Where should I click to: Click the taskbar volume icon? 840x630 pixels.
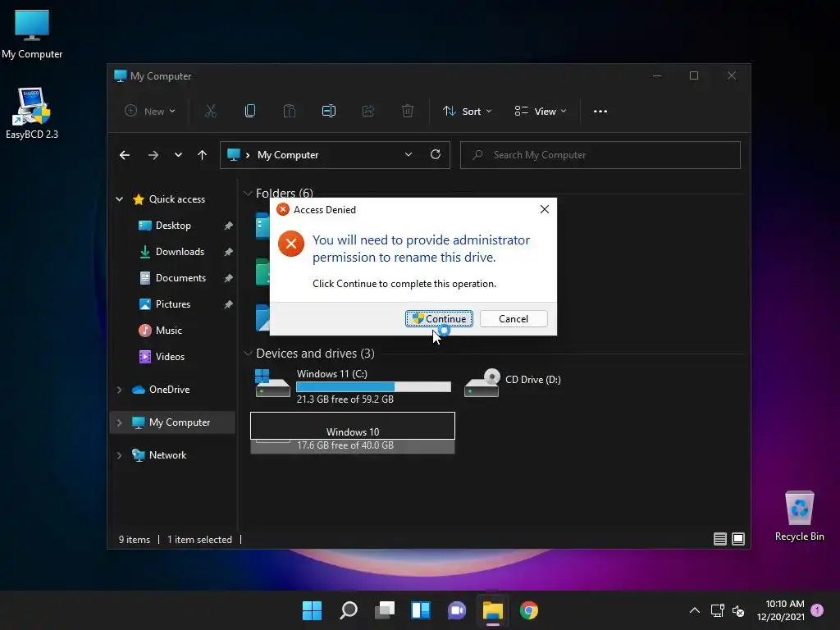pyautogui.click(x=738, y=610)
